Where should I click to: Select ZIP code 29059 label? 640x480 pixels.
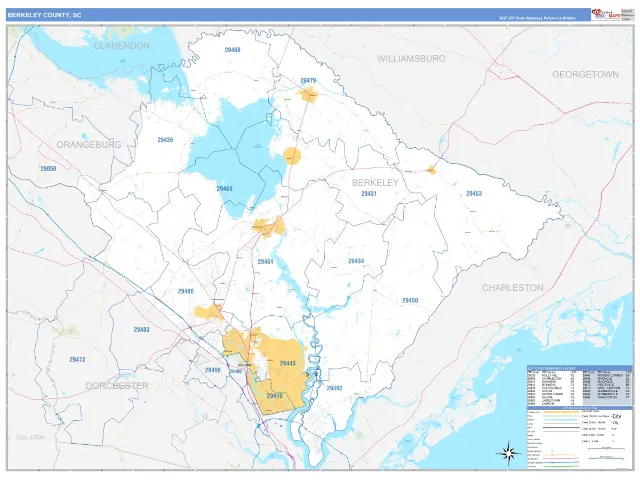click(x=48, y=168)
